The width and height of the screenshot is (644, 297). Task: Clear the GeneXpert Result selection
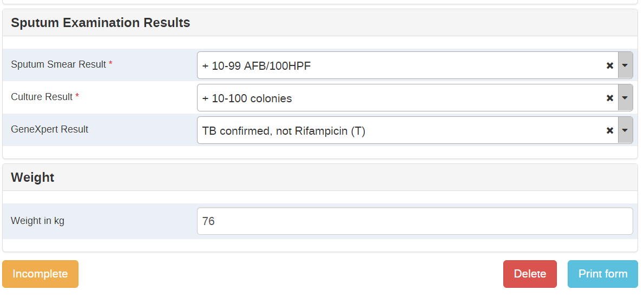pos(610,130)
